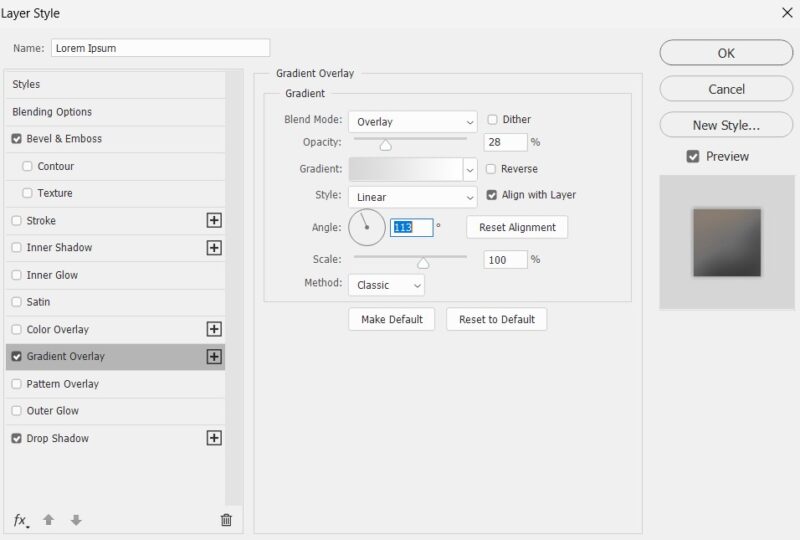Enable the Contour checkbox
This screenshot has height=540, width=800.
pyautogui.click(x=28, y=166)
